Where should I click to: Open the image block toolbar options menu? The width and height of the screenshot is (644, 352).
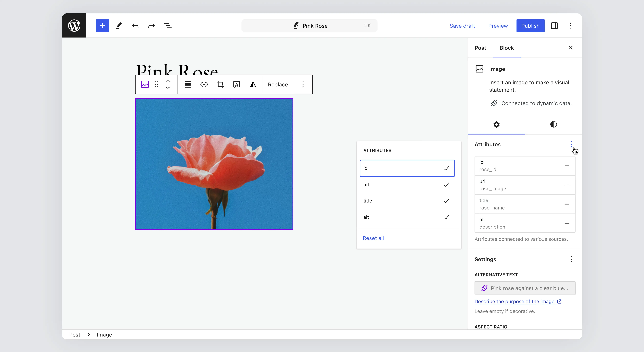[303, 85]
